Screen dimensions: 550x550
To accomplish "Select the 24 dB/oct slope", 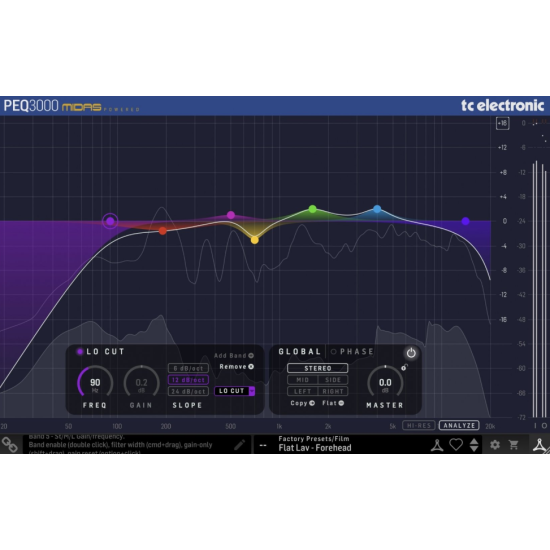I will 188,391.
